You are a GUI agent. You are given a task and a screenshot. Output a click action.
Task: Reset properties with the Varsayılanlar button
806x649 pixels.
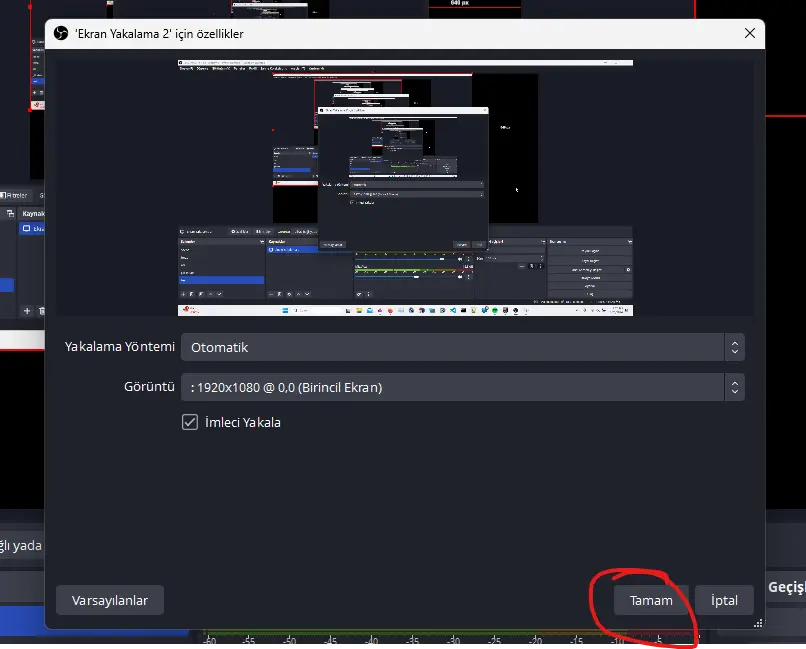109,600
